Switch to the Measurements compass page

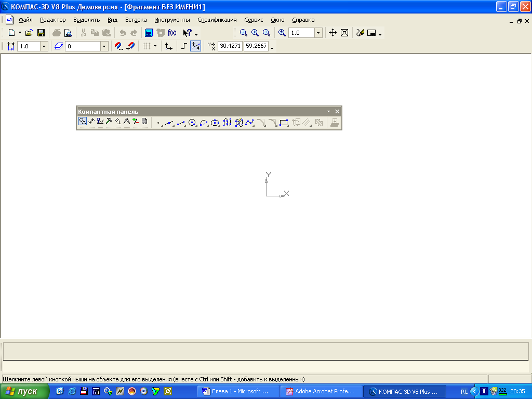(x=127, y=122)
